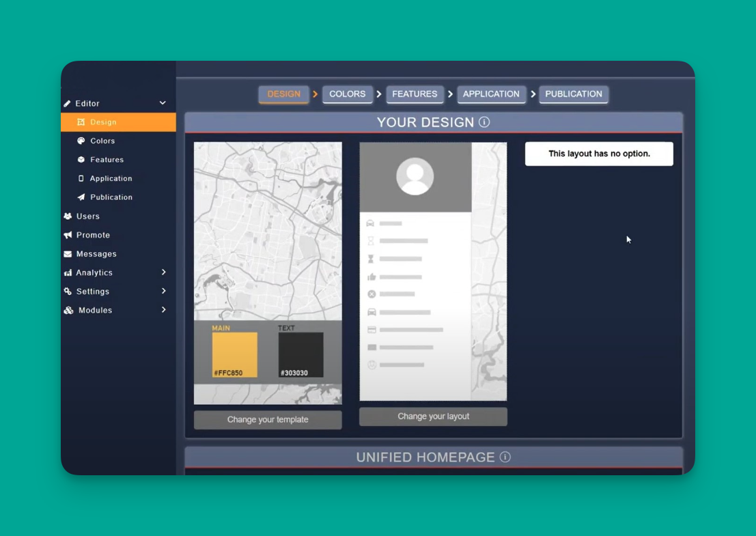Click info icon next to YOUR DESIGN
This screenshot has width=756, height=536.
[x=484, y=122]
